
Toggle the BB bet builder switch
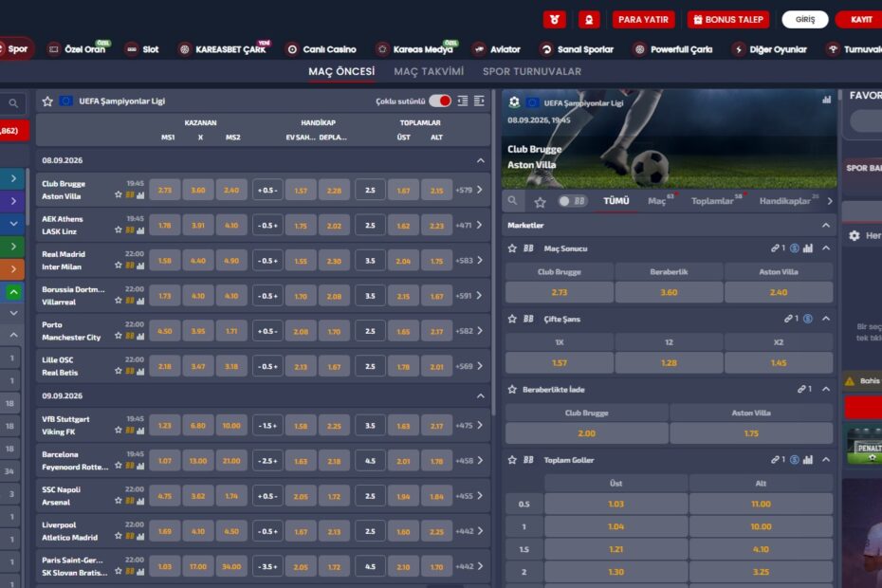point(573,201)
